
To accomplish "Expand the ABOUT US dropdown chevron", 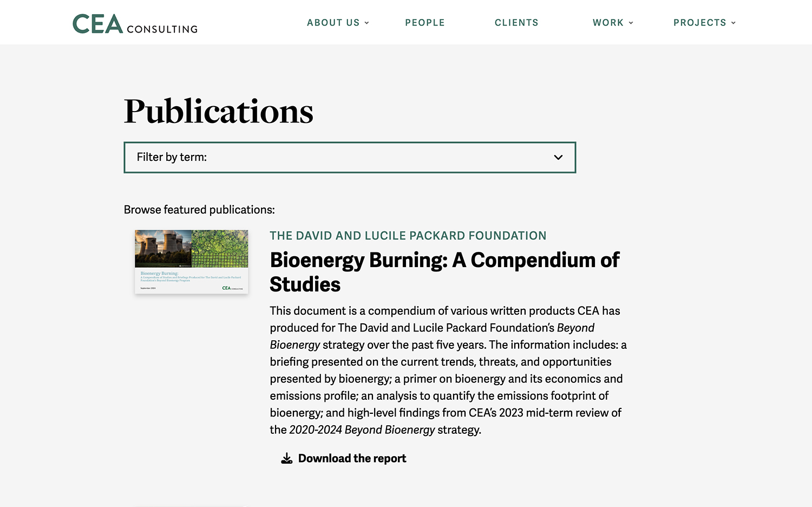I will 368,23.
